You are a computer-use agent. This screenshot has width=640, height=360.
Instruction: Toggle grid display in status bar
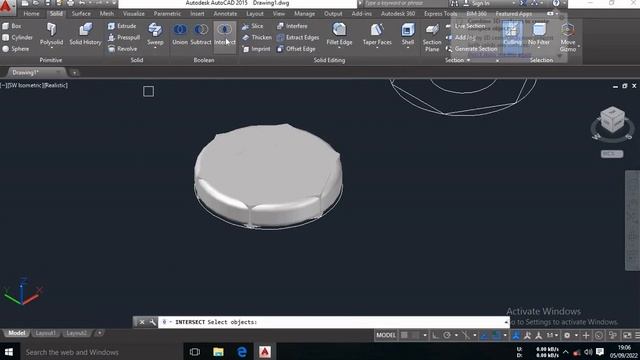pos(404,335)
